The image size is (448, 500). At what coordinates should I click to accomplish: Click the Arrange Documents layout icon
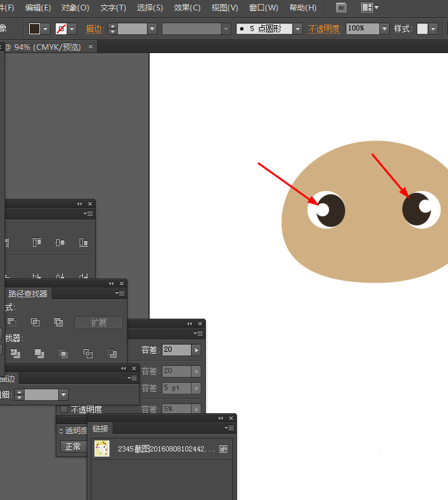(367, 8)
